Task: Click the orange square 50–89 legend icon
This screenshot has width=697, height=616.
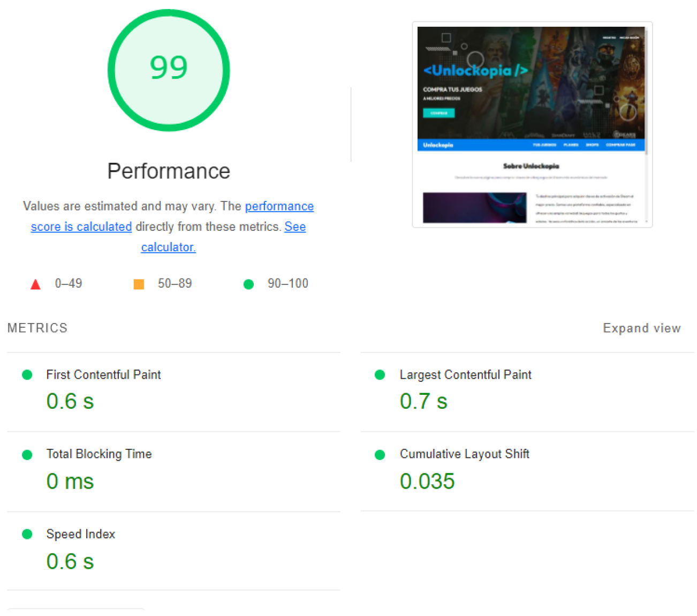Action: (x=139, y=284)
